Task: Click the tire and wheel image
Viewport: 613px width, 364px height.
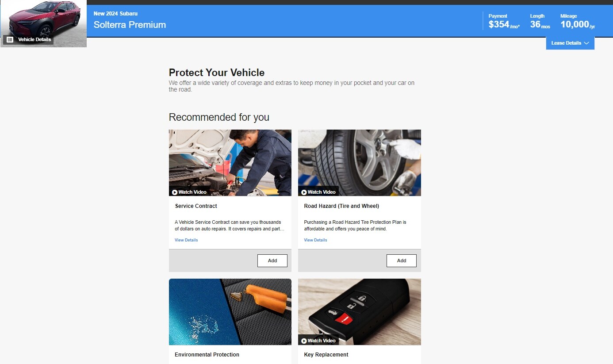Action: [x=360, y=163]
